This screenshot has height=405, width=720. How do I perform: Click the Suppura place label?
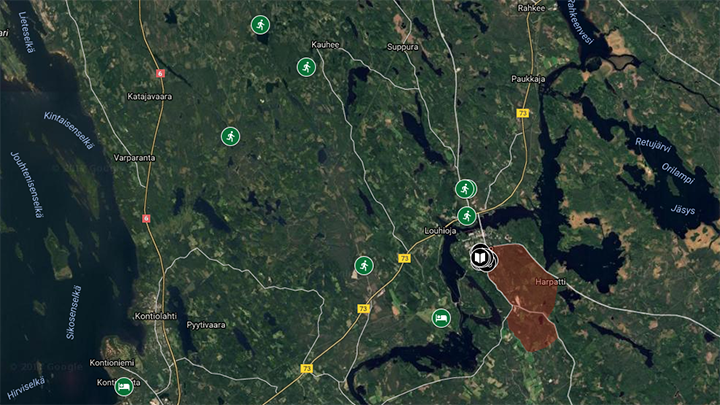click(403, 47)
